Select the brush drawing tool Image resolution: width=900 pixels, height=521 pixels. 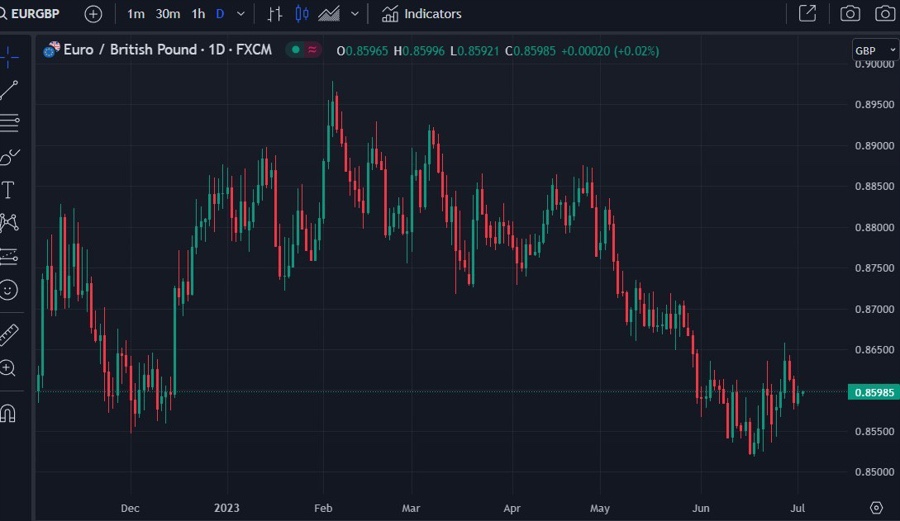click(9, 157)
